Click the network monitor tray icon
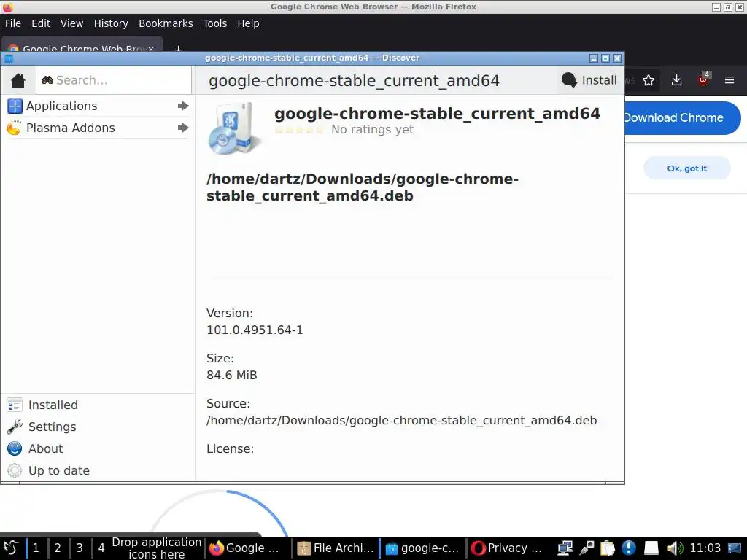Screen dimensions: 747x560 565,548
